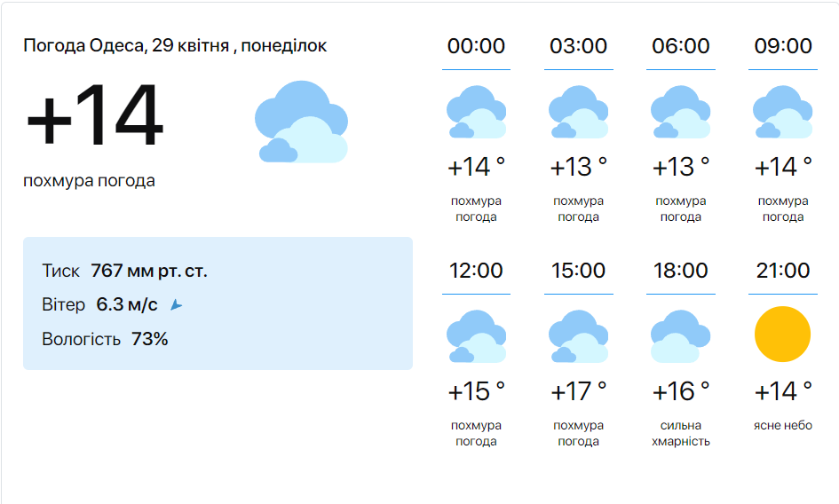Click the wind direction arrow icon
Screen dimensions: 839x504
(176, 305)
